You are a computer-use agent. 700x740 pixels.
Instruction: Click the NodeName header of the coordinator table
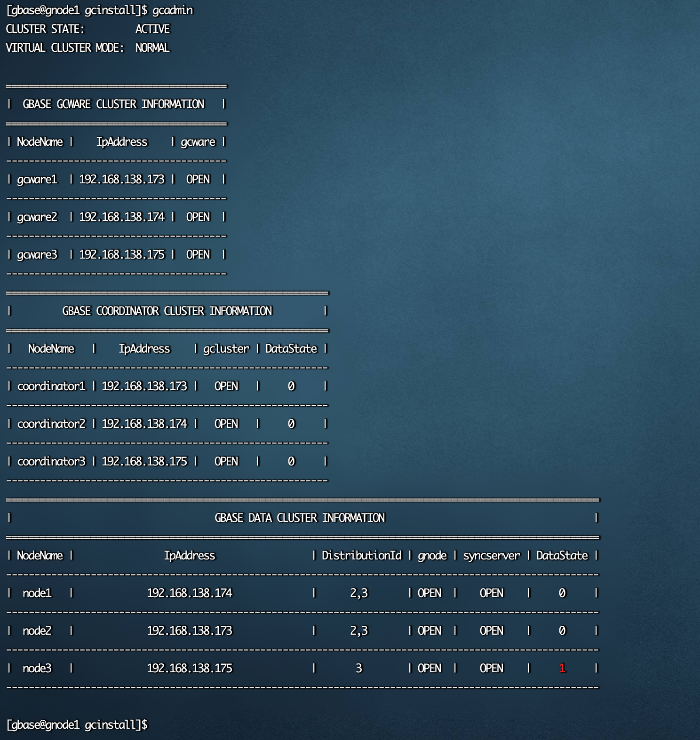51,349
